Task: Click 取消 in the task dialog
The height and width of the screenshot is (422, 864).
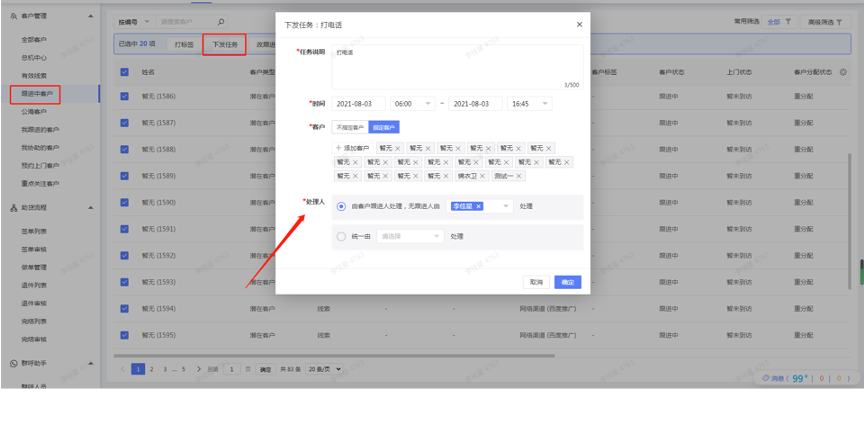Action: tap(536, 282)
